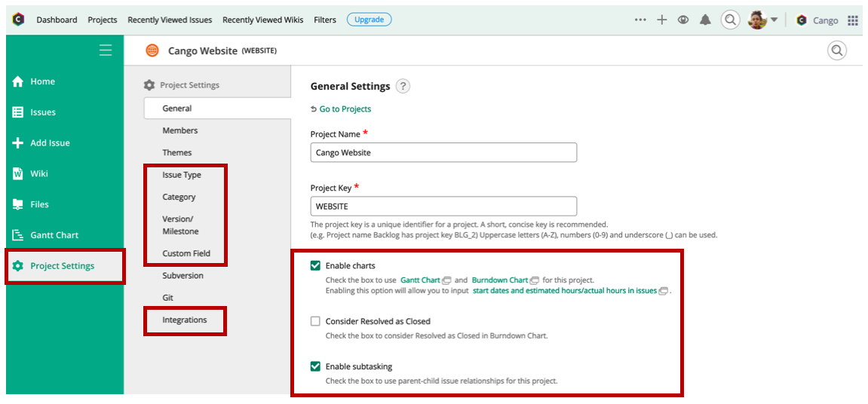Click the Cango space name
Screen dimensions: 868x404
825,20
